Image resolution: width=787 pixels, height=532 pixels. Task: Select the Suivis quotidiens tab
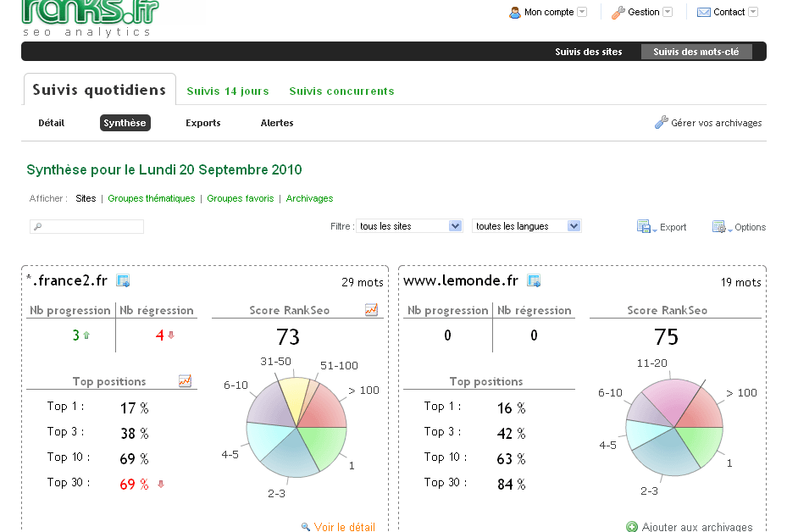pos(99,90)
